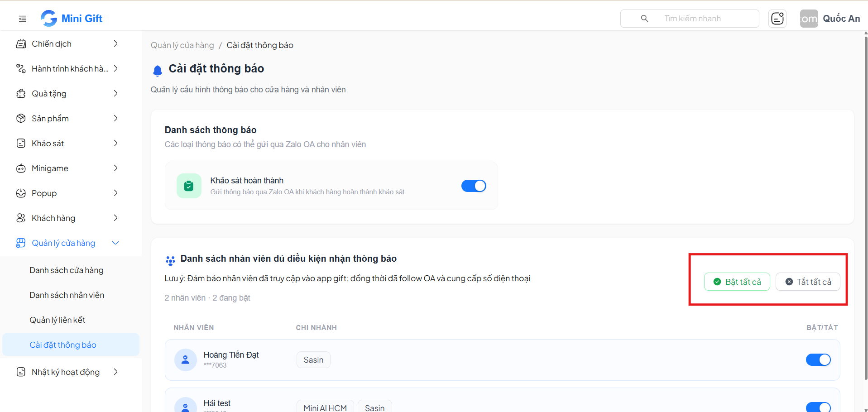868x412 pixels.
Task: Click the Tắt tất cả button
Action: coord(808,282)
